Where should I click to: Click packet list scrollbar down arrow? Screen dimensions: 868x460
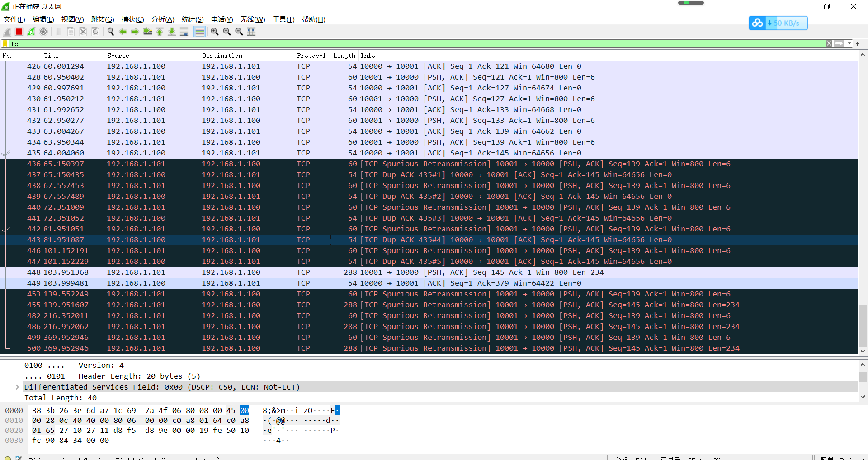(863, 351)
